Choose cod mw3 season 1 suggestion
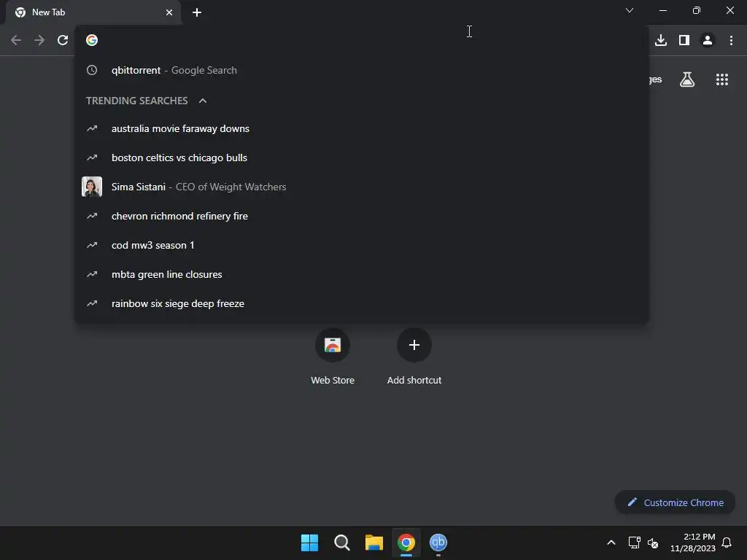 (x=362, y=245)
